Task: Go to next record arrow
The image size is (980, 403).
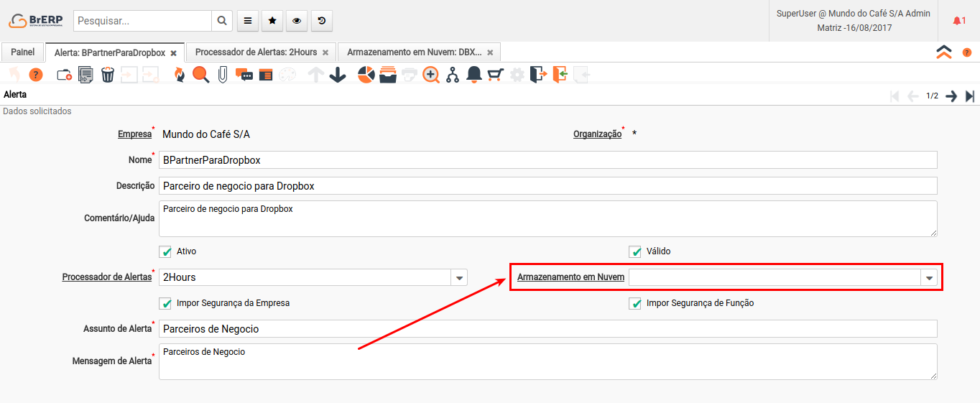Action: pyautogui.click(x=951, y=96)
